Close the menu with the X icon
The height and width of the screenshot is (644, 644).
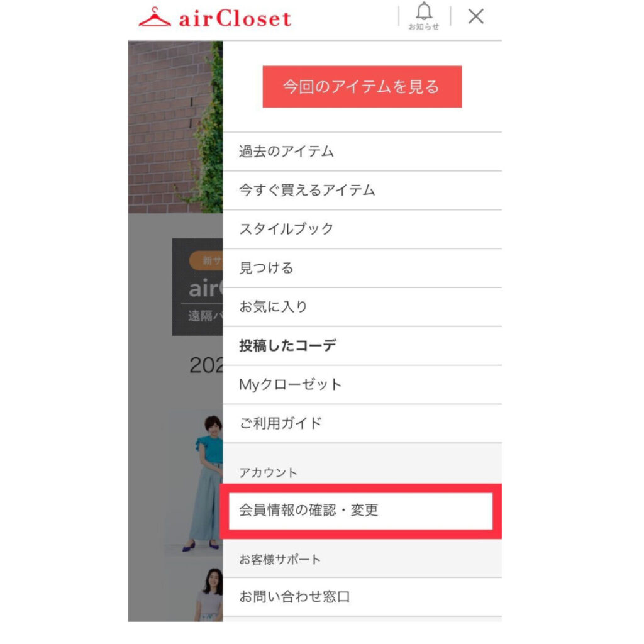click(475, 16)
